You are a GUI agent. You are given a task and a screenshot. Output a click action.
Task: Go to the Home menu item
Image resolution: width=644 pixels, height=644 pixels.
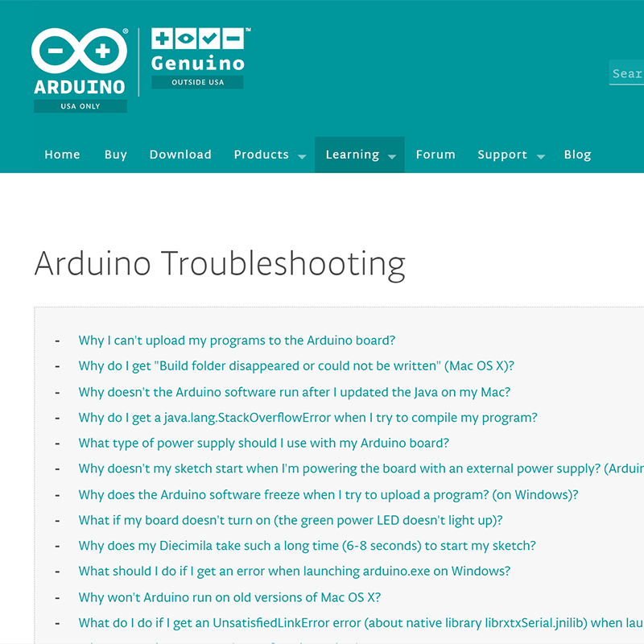(x=62, y=155)
